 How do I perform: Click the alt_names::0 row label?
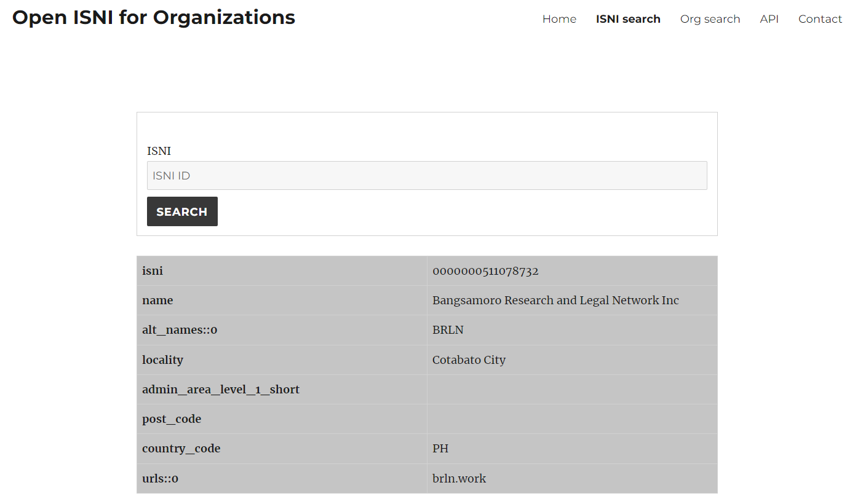point(180,330)
